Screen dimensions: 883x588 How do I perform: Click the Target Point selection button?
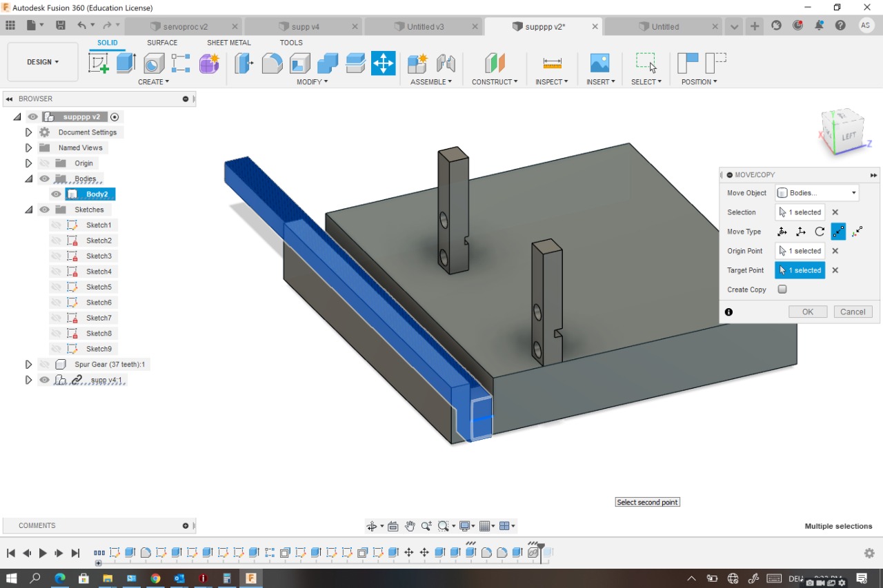[x=800, y=270]
